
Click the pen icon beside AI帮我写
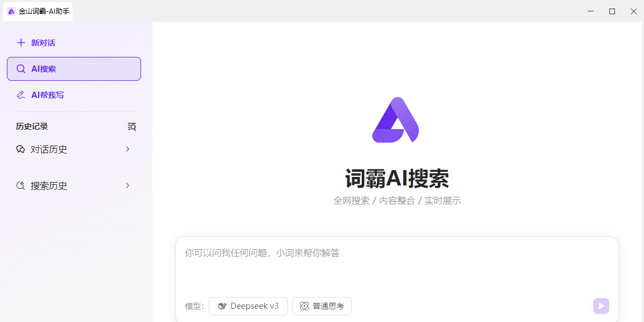click(20, 95)
